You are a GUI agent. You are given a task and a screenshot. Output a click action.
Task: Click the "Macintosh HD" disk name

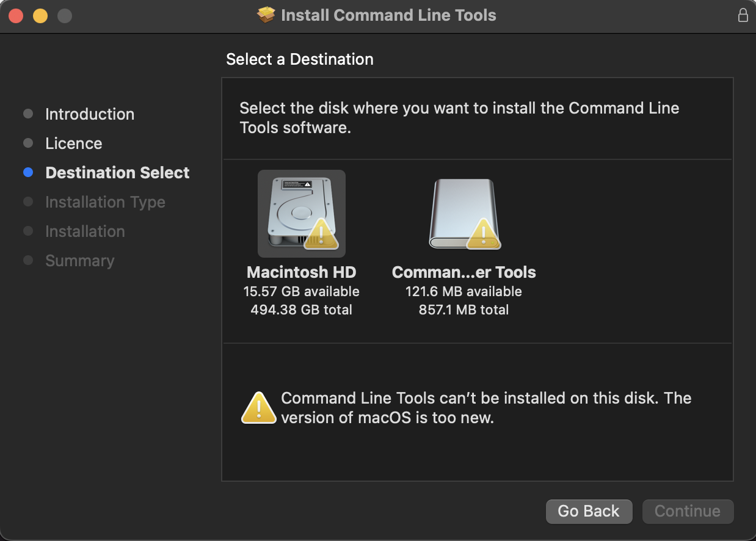(x=302, y=272)
